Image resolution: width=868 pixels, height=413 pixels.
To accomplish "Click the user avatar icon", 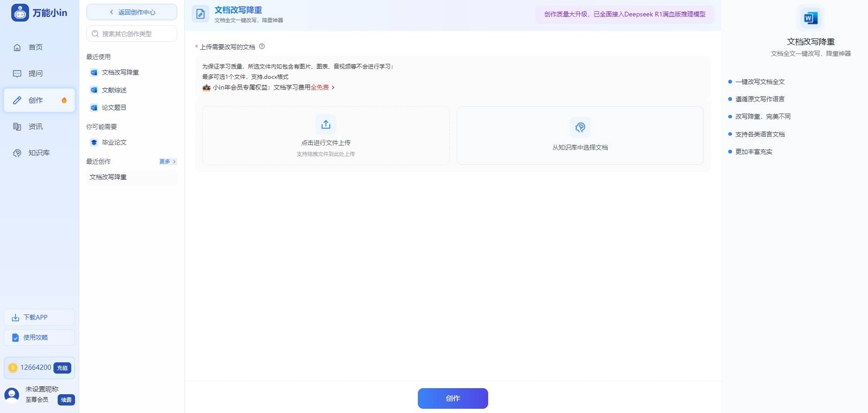I will click(12, 395).
